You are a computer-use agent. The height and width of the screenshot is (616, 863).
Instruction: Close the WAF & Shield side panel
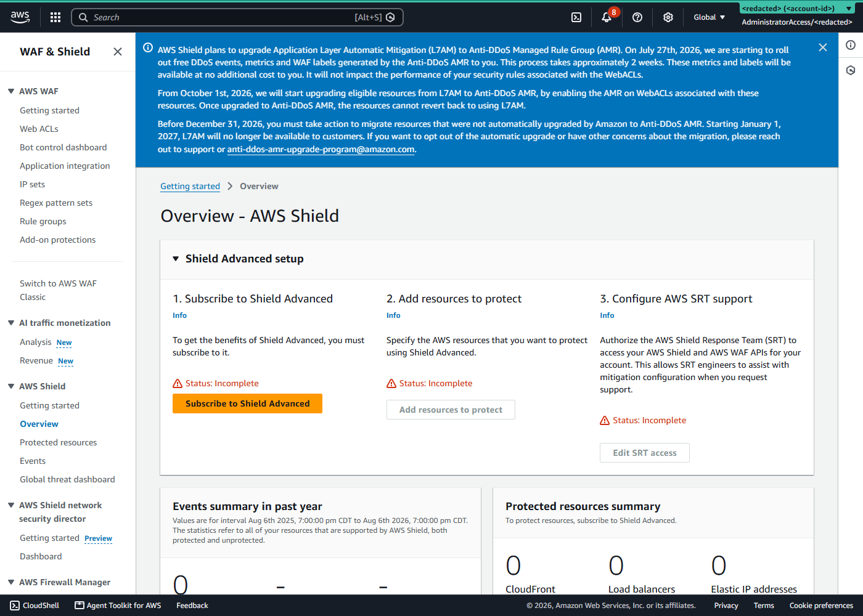(x=118, y=52)
